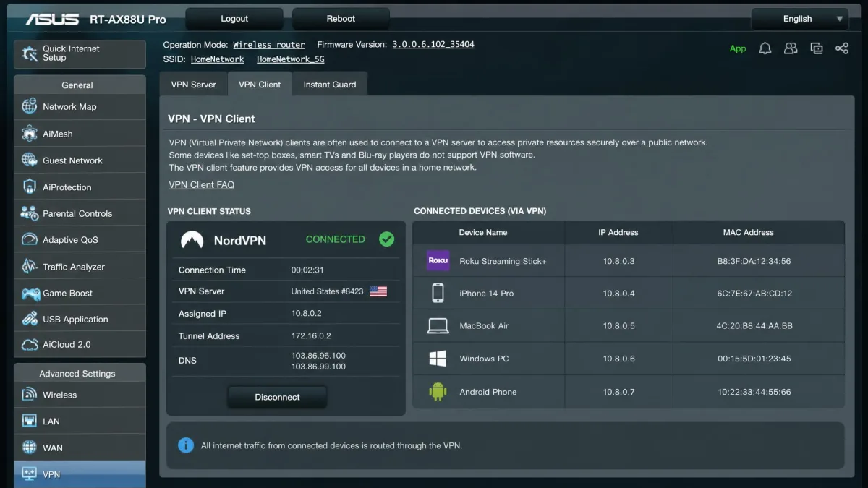The height and width of the screenshot is (488, 868).
Task: Switch to the VPN Server tab
Action: click(193, 85)
